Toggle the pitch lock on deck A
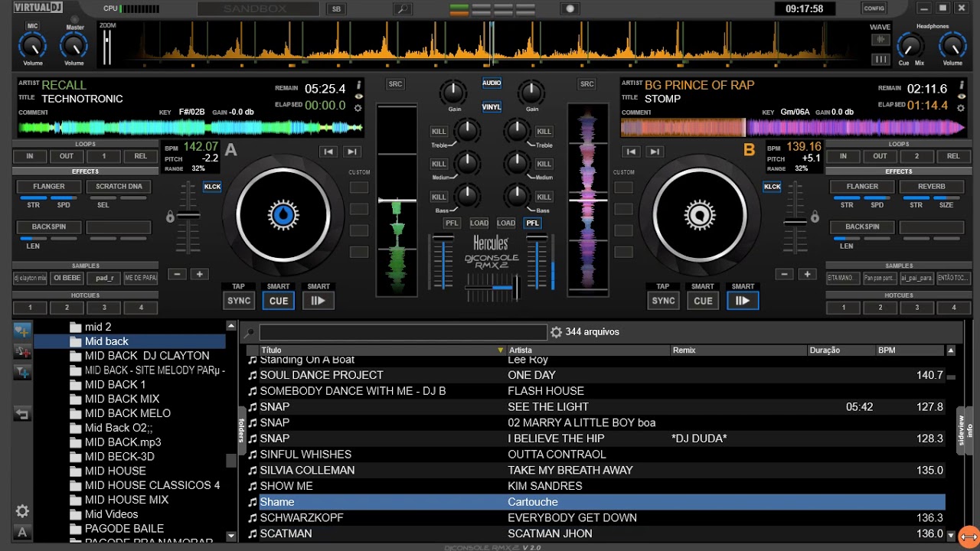Viewport: 980px width, 551px height. pyautogui.click(x=170, y=217)
